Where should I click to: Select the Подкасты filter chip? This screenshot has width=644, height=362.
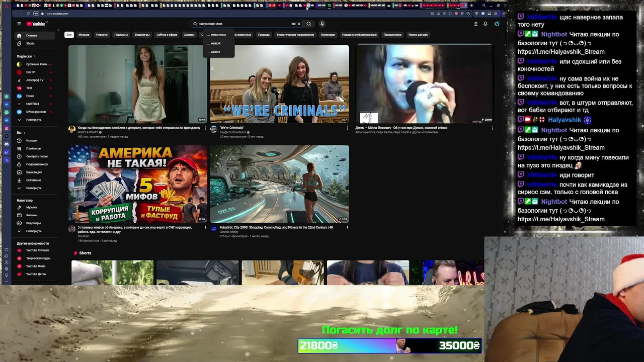click(121, 35)
